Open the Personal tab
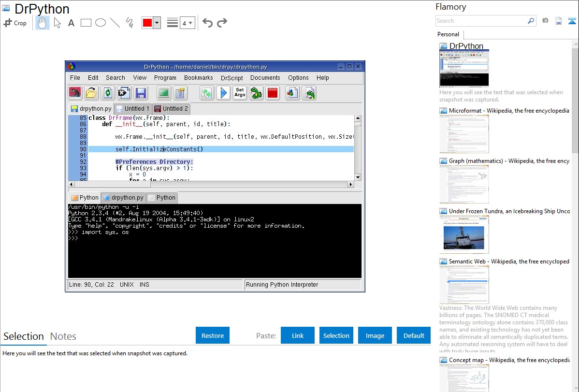This screenshot has height=392, width=579. (x=449, y=34)
